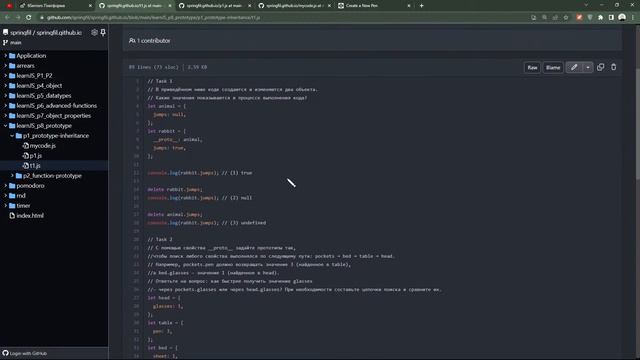The image size is (640, 360).
Task: Switch to the t1.js GitHub tab
Action: [x=135, y=6]
